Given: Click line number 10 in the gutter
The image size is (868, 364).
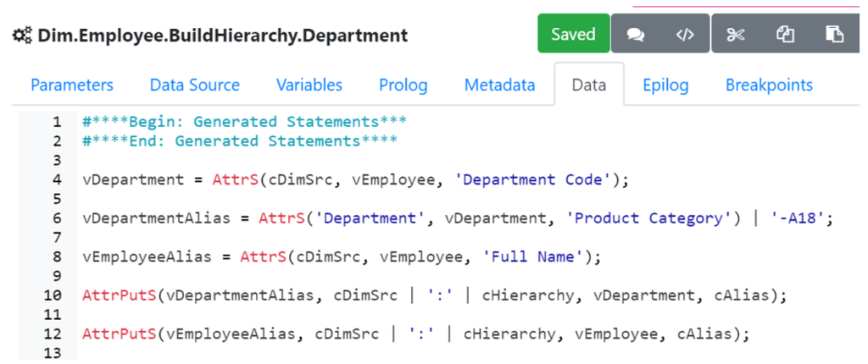Looking at the screenshot, I should 53,295.
